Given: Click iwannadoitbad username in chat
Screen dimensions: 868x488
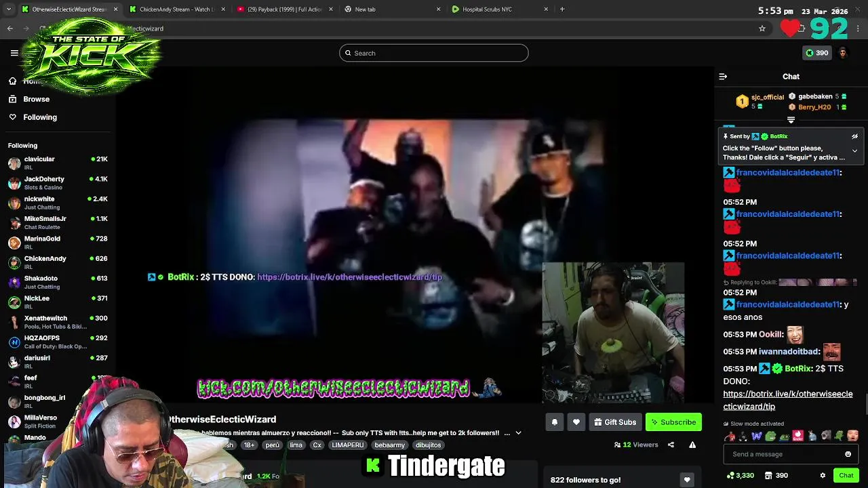Looking at the screenshot, I should 790,352.
